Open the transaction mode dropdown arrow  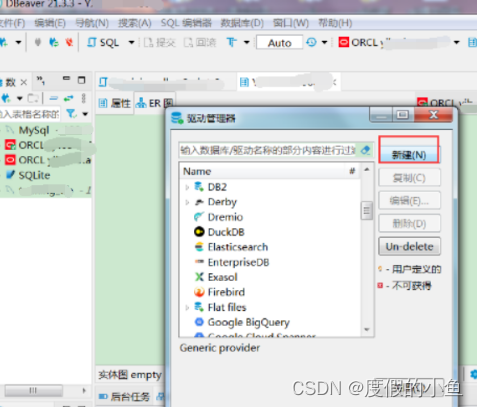[x=247, y=42]
